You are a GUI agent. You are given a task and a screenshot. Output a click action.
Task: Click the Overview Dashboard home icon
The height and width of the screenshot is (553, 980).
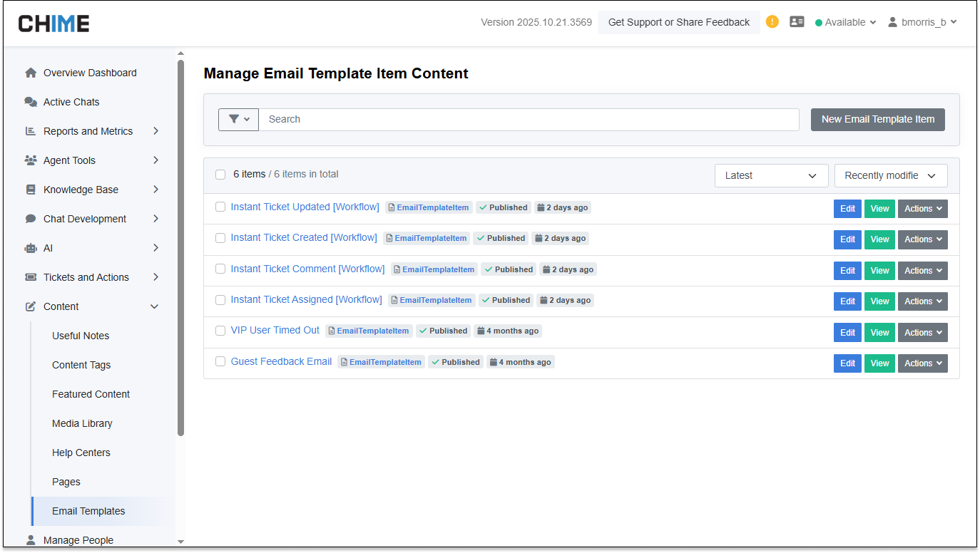point(31,73)
